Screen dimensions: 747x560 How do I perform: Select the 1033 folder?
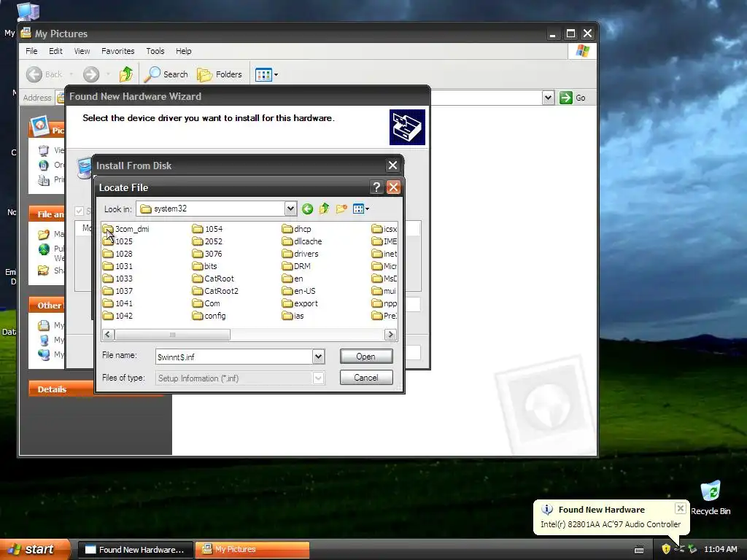pos(118,279)
